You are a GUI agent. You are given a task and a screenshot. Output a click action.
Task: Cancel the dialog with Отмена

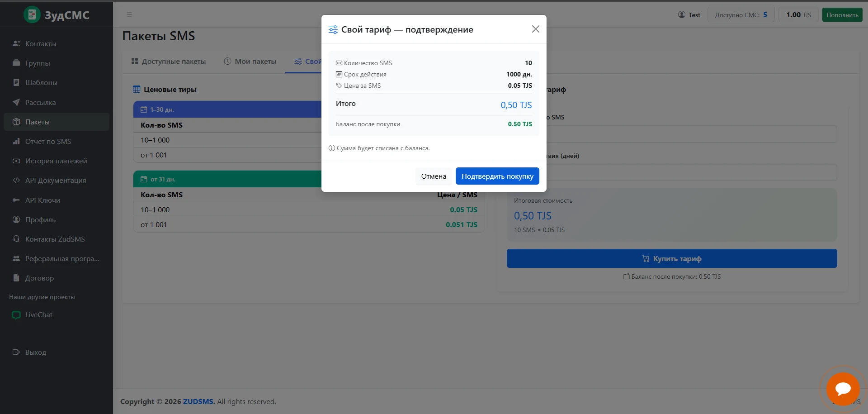click(434, 176)
